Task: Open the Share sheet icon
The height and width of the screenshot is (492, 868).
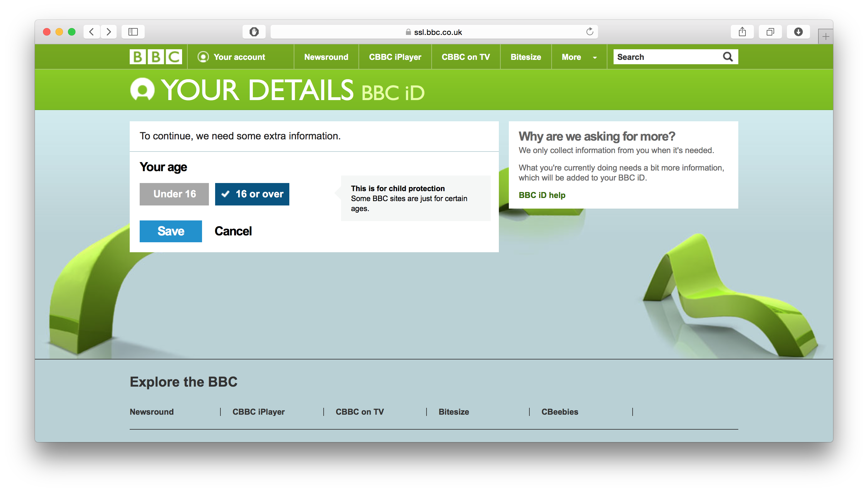Action: (742, 32)
